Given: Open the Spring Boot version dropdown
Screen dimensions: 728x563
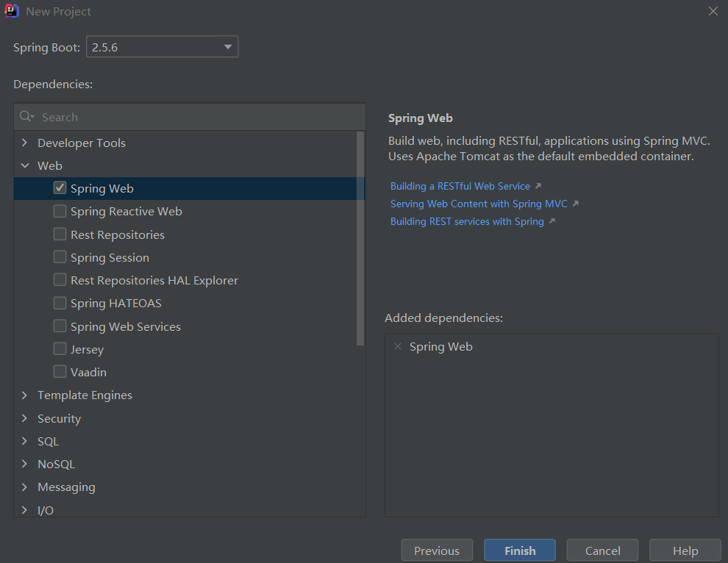Looking at the screenshot, I should (x=162, y=47).
